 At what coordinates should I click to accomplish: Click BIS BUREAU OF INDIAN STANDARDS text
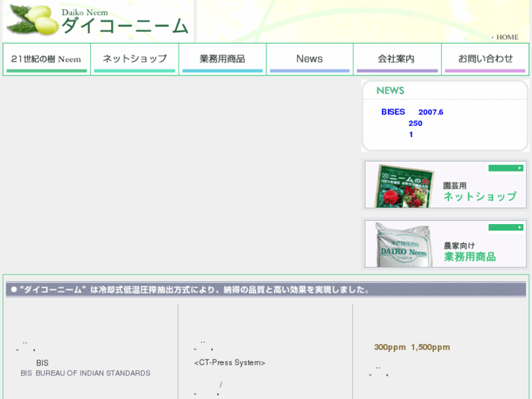pos(85,373)
